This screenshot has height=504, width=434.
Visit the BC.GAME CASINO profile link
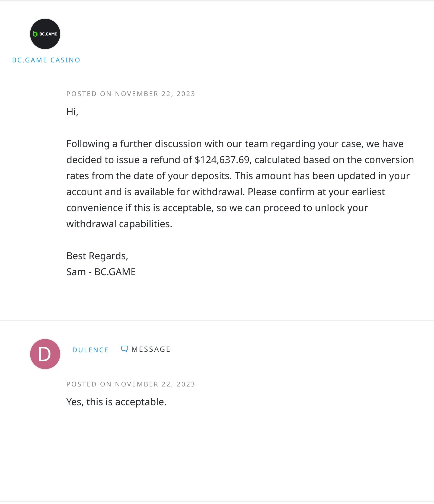[x=46, y=60]
